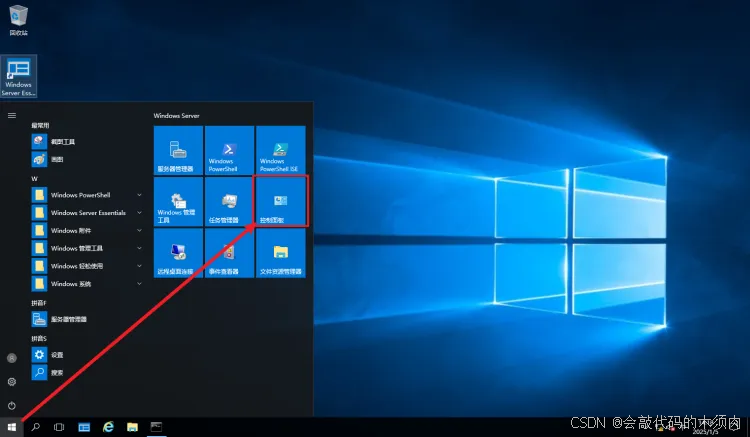Launch Server Manager from the taskbar
The width and height of the screenshot is (750, 437).
[84, 427]
